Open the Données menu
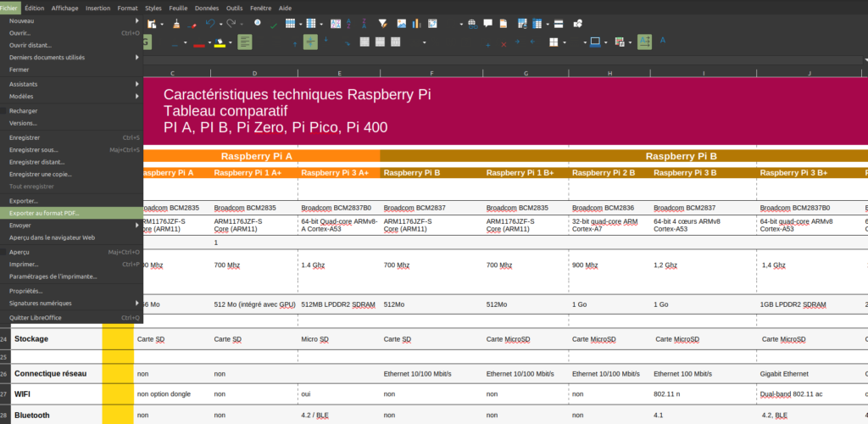868x424 pixels. pos(209,8)
